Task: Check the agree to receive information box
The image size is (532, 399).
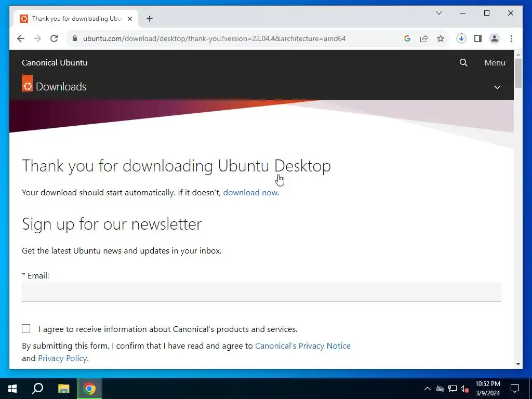Action: click(26, 328)
